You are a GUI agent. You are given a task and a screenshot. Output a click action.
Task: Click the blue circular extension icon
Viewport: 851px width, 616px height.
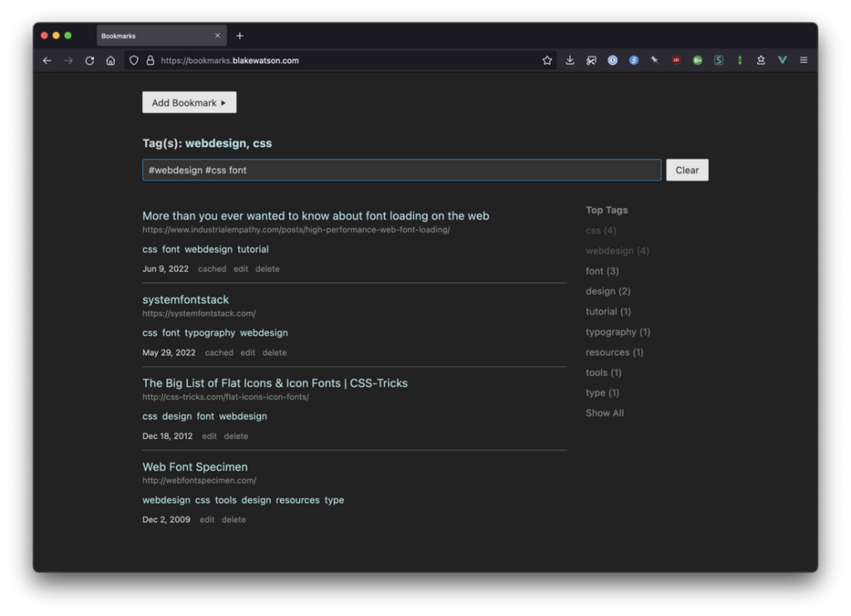pyautogui.click(x=633, y=60)
